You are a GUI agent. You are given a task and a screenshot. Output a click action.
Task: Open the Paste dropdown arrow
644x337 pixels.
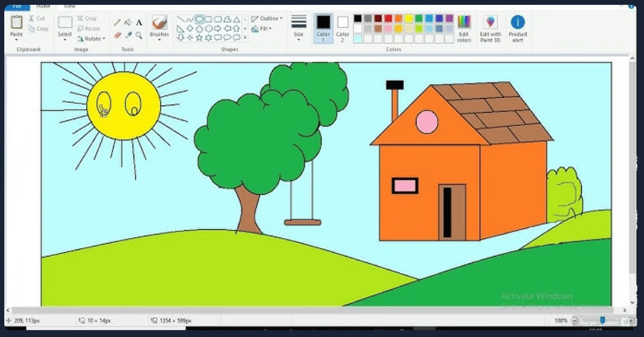click(17, 39)
